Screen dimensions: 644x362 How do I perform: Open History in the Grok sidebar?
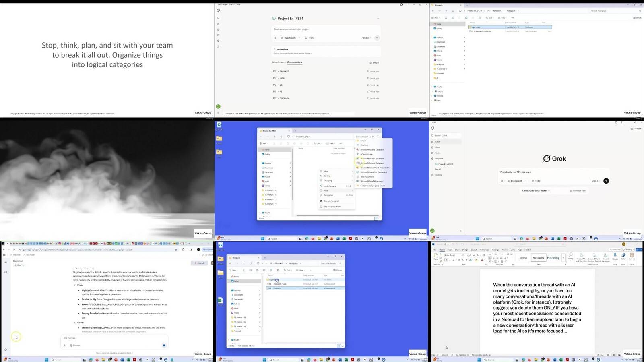coord(438,175)
